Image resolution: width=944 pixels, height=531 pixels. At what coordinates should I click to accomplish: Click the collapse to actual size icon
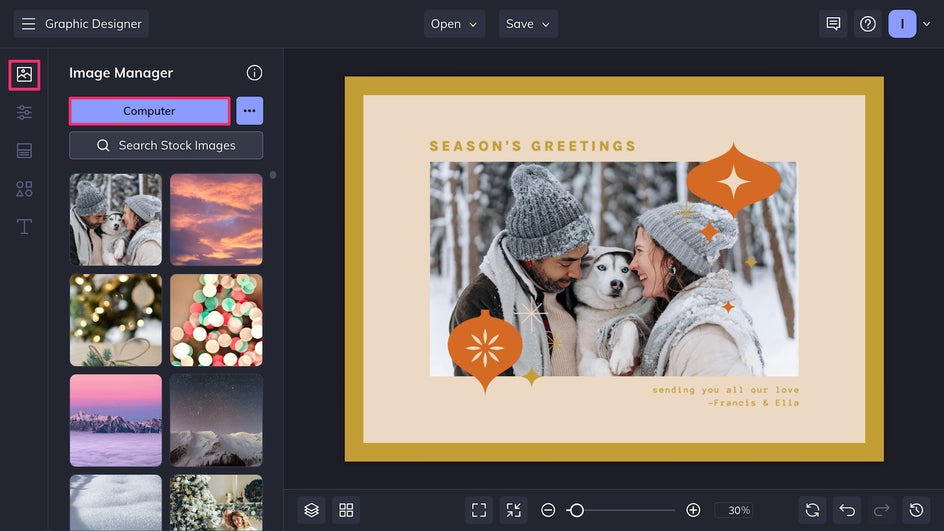pos(514,510)
